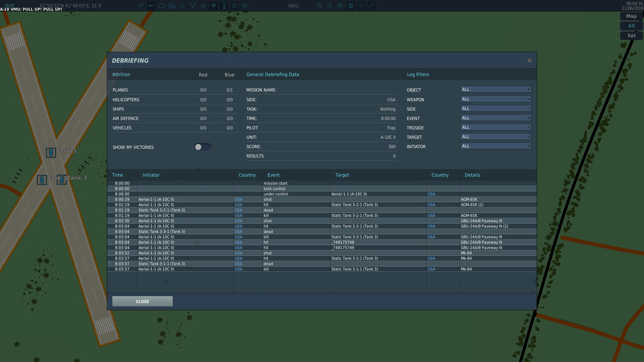Click the CLOSE button
This screenshot has height=362, width=644.
click(x=142, y=301)
